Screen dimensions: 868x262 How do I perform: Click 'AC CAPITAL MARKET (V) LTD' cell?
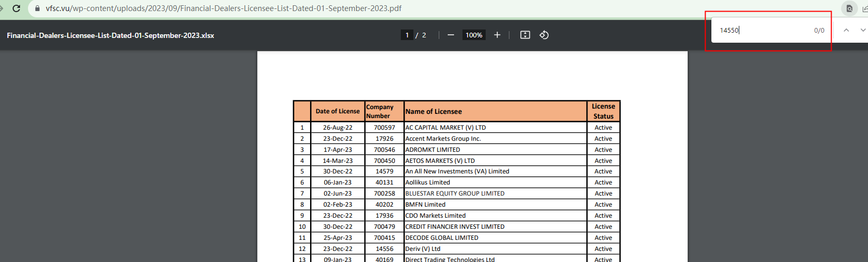pos(495,128)
